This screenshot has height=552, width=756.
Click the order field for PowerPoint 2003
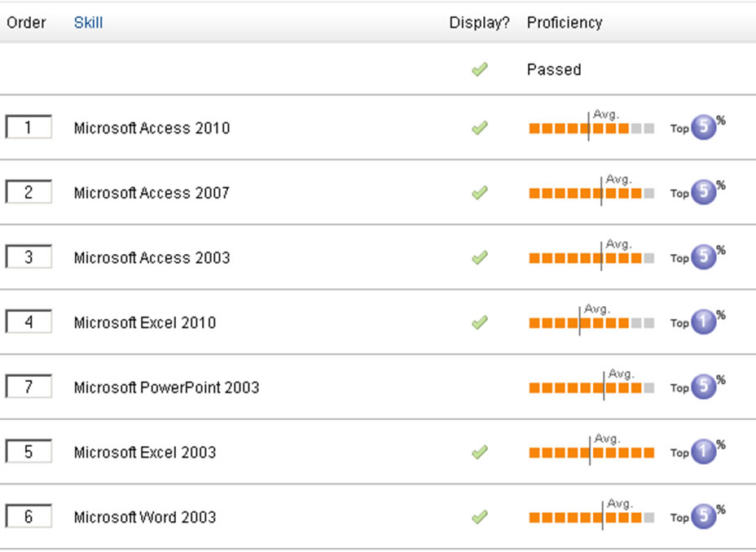click(x=29, y=386)
